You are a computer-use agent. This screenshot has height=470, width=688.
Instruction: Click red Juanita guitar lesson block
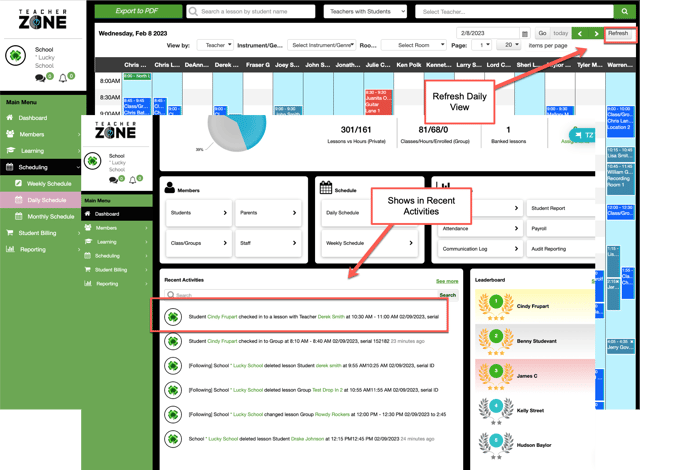tap(379, 102)
